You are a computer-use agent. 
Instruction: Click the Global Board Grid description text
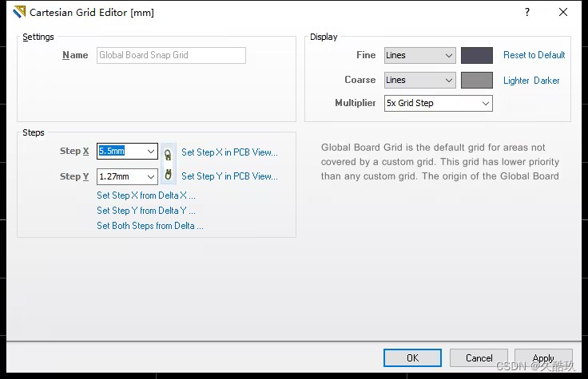pyautogui.click(x=440, y=162)
